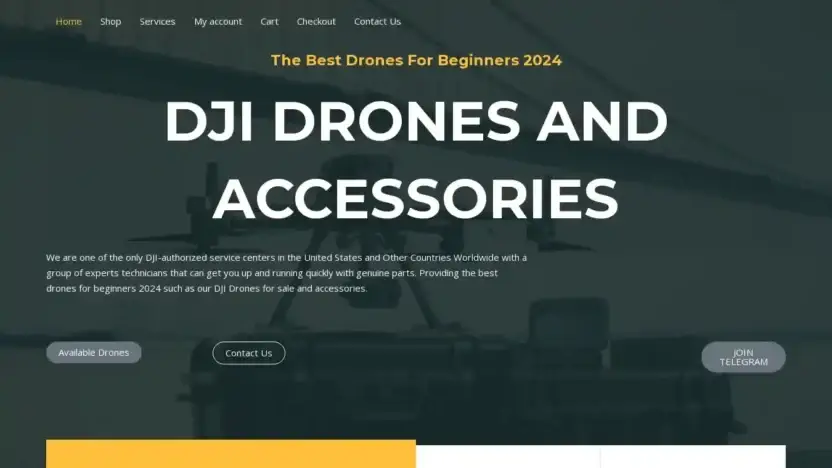Click 'The Best Drones For Beginners 2024' heading
This screenshot has height=468, width=832.
tap(416, 60)
